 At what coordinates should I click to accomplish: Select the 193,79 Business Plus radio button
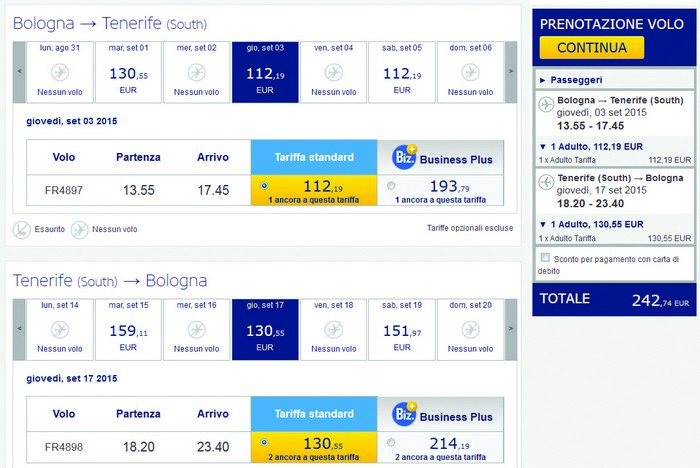(x=391, y=186)
